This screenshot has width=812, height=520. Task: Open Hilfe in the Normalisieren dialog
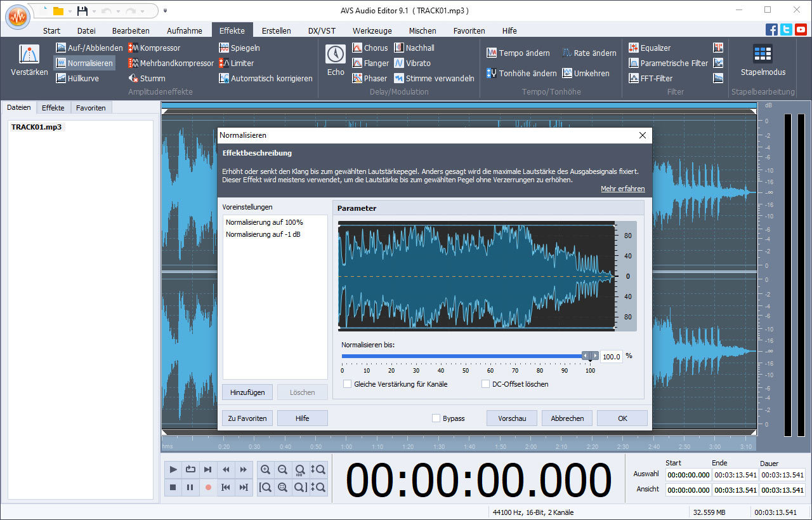tap(302, 418)
